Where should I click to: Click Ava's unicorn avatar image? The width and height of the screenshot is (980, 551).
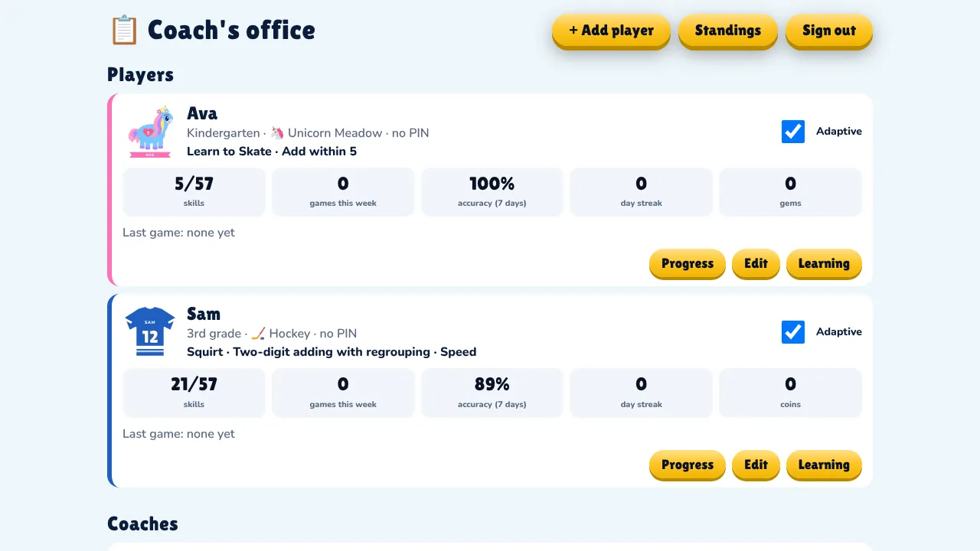[x=150, y=132]
